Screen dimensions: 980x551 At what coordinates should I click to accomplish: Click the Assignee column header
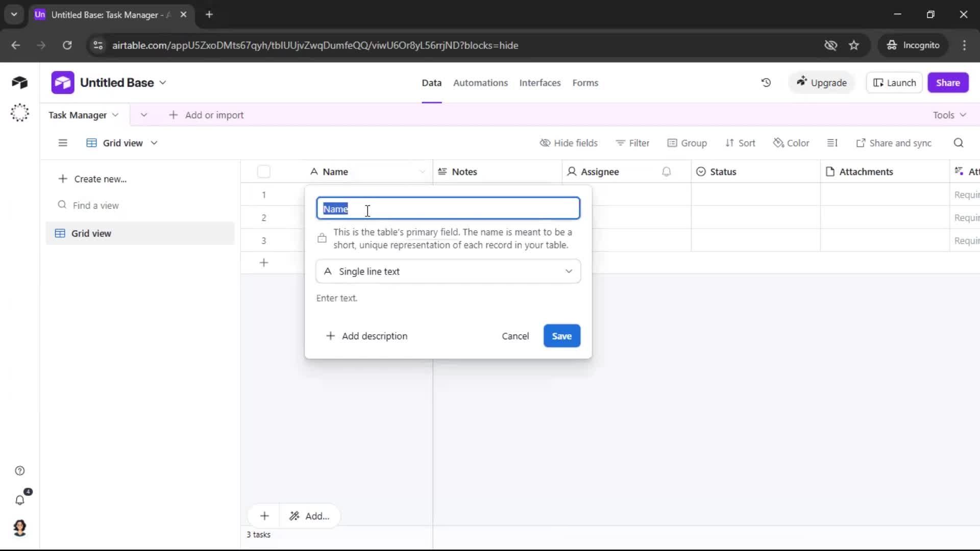pos(626,172)
